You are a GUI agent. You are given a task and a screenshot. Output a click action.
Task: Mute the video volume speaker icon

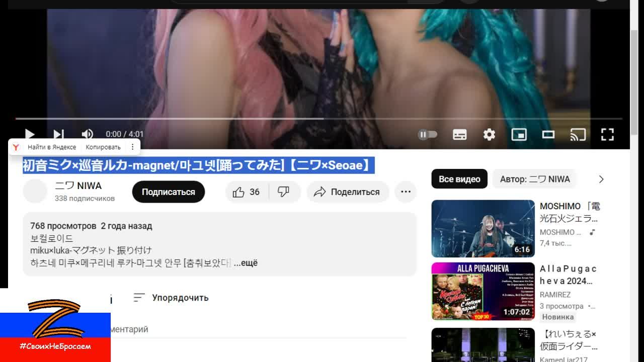tap(87, 134)
